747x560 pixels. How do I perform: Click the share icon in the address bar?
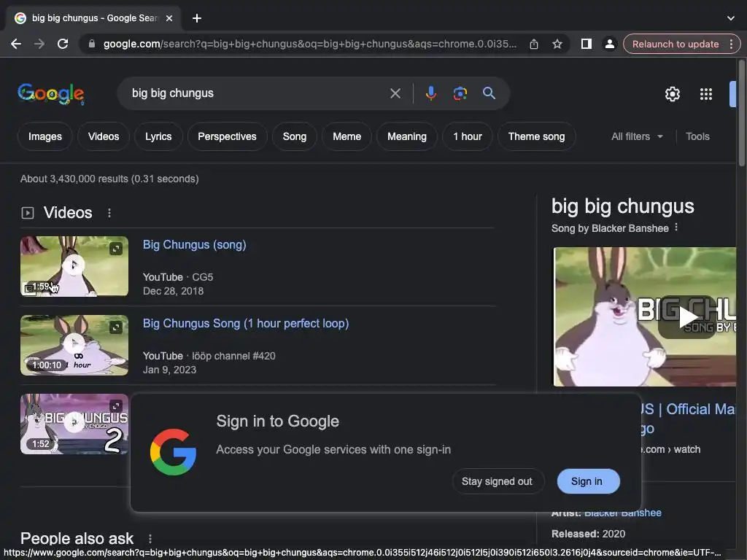533,44
